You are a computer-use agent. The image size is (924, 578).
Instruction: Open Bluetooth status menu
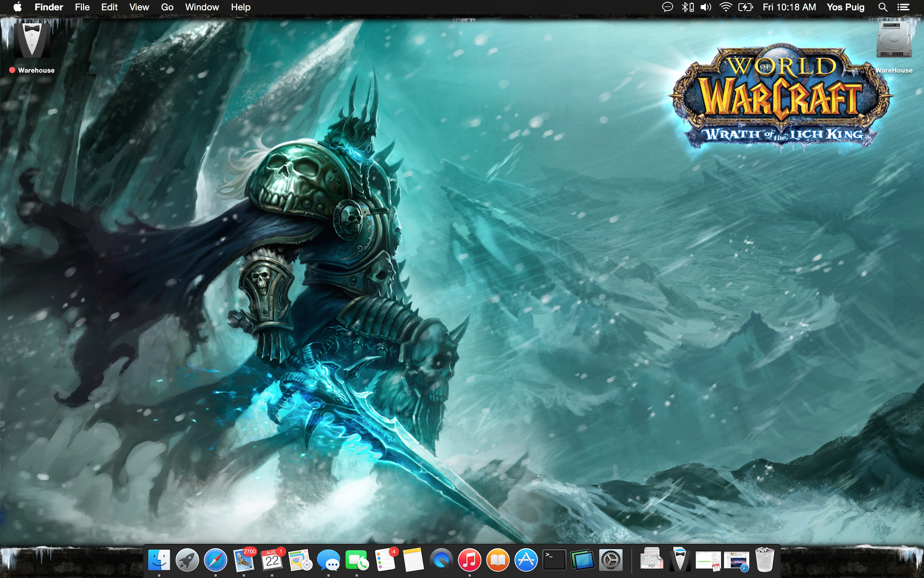[x=687, y=7]
